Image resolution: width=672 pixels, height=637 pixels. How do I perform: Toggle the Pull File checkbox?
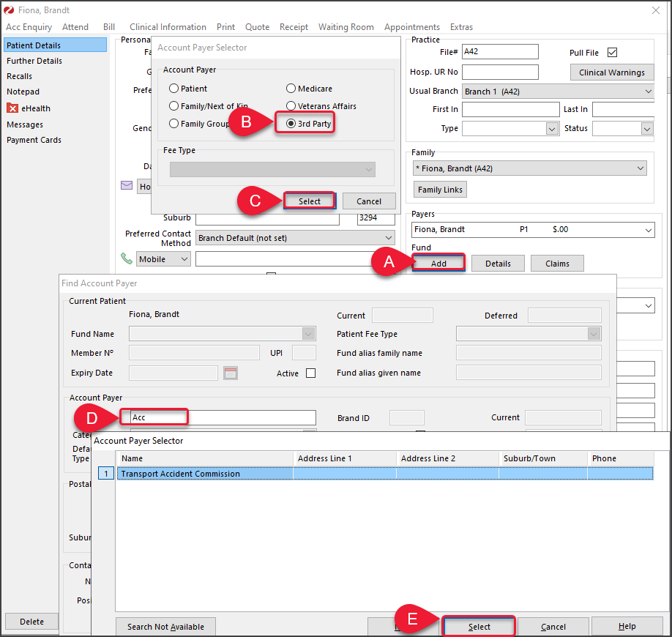tap(613, 53)
